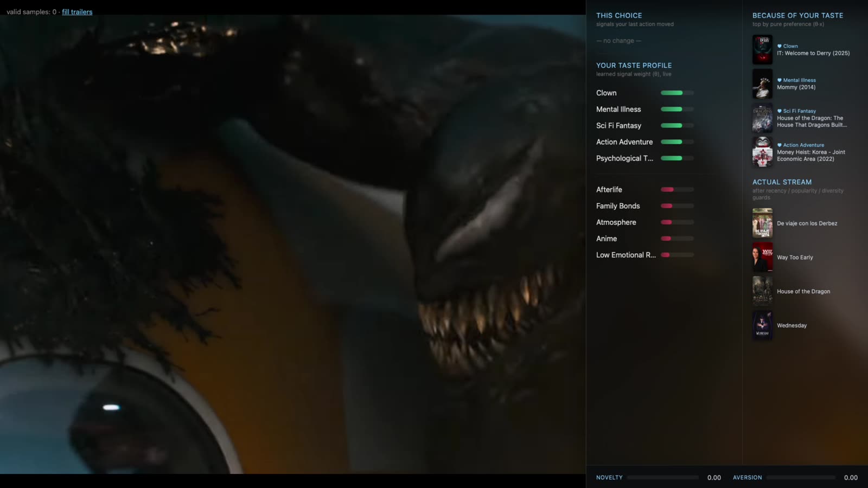Click the 'Clown' taste profile label
Viewport: 868px width, 488px height.
pyautogui.click(x=607, y=93)
